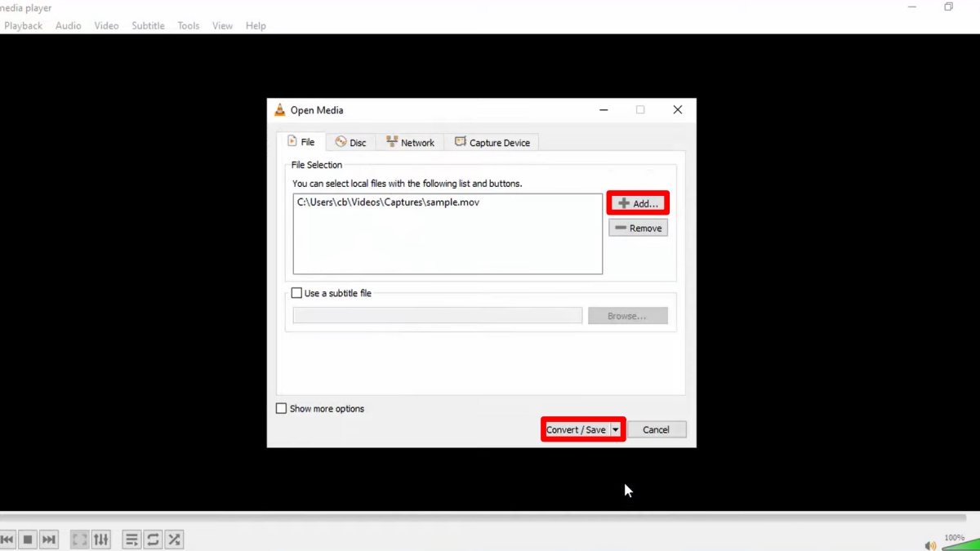Open extended settings equalizer icon
The width and height of the screenshot is (980, 551).
coord(100,540)
